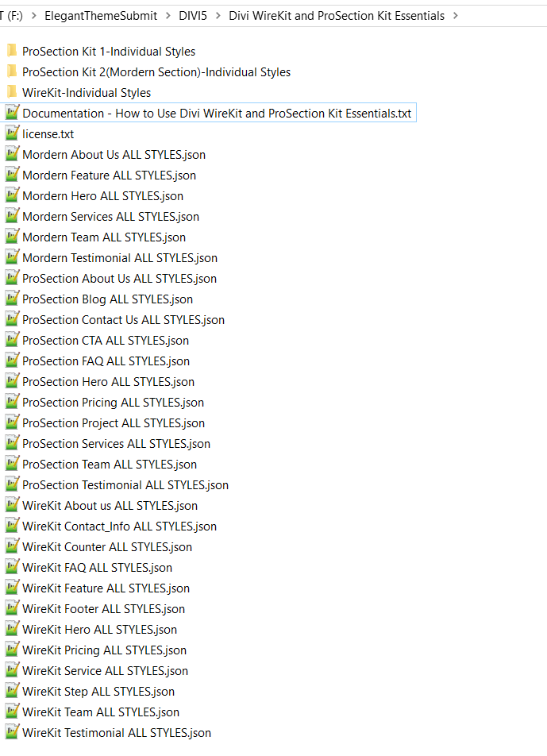Screen dimensions: 547x756
Task: Click icon of ProSection Pricing ALL STYLES.json
Action: tap(12, 402)
